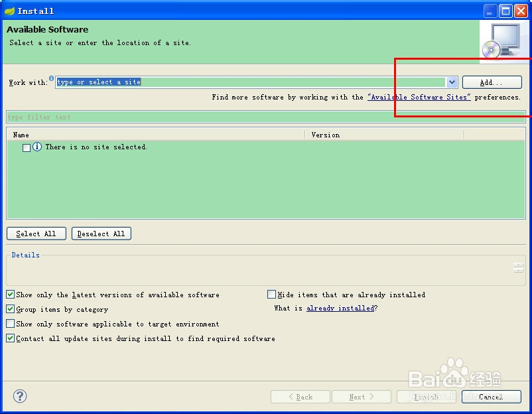
Task: Click the already installed link
Action: coord(340,308)
